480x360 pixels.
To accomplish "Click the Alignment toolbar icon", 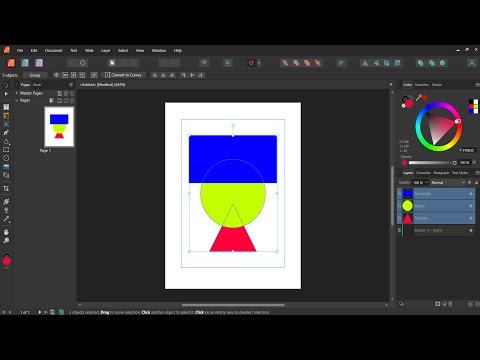I will (341, 63).
